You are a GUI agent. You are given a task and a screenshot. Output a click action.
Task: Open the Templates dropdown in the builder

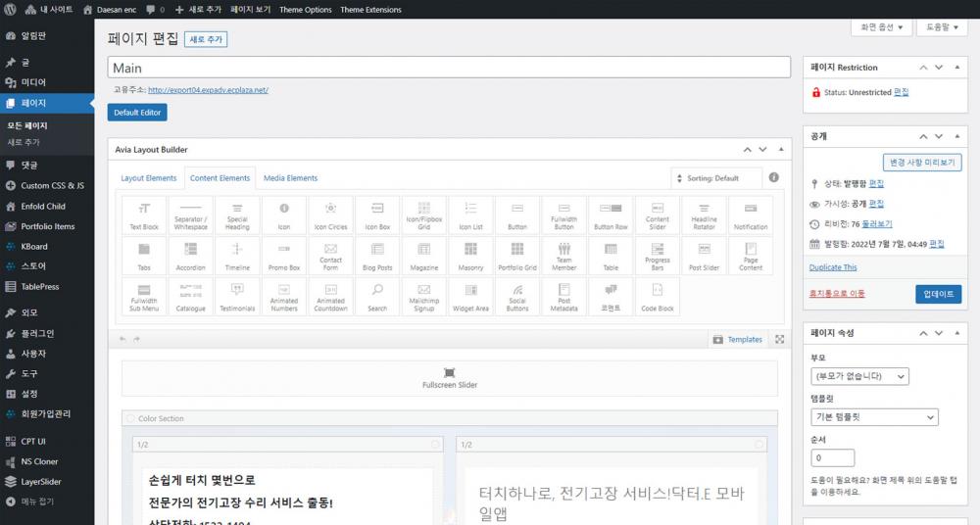(738, 339)
